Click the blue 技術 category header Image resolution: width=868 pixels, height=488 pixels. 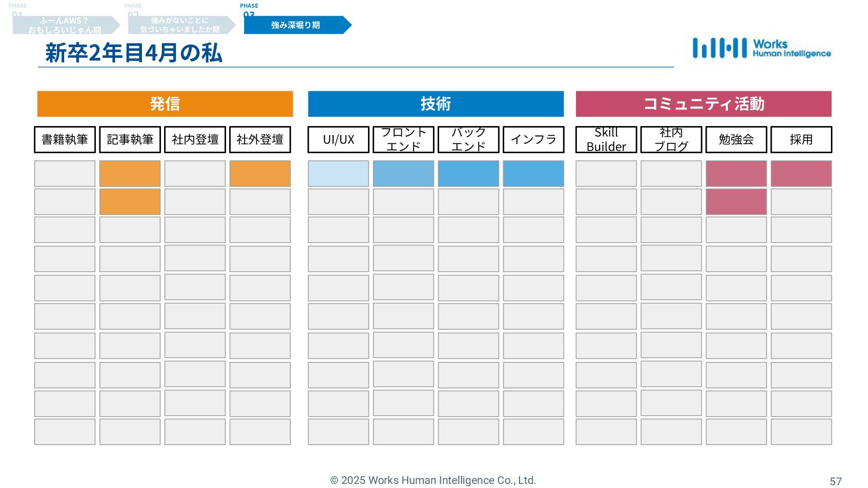coord(436,104)
